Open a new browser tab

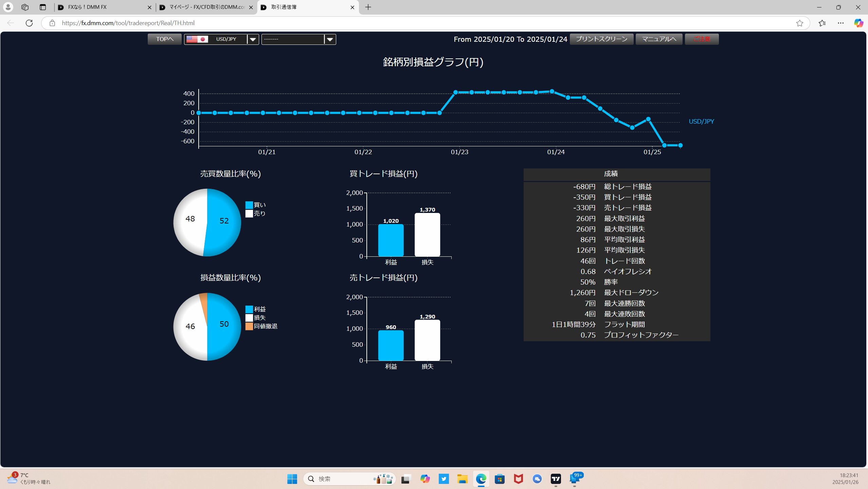point(368,7)
